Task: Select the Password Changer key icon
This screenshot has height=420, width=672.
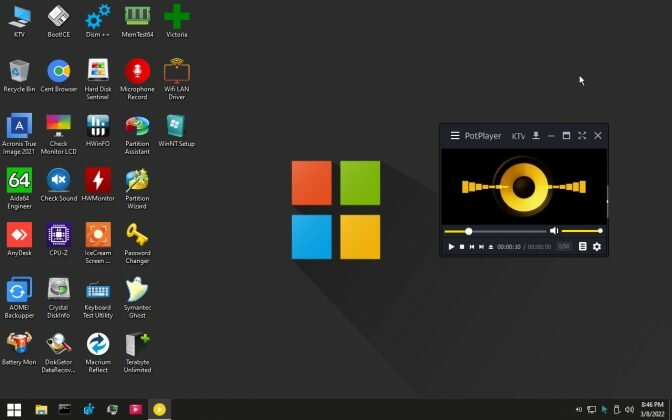Action: [137, 243]
